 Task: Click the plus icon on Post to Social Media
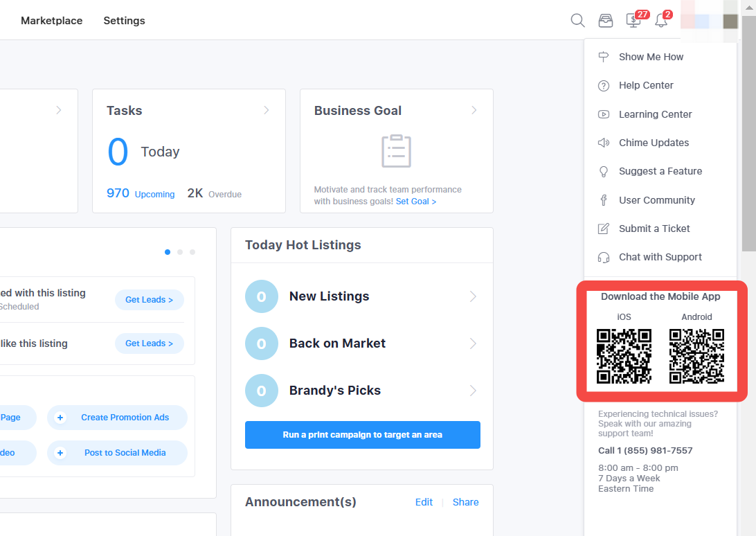[x=60, y=453]
